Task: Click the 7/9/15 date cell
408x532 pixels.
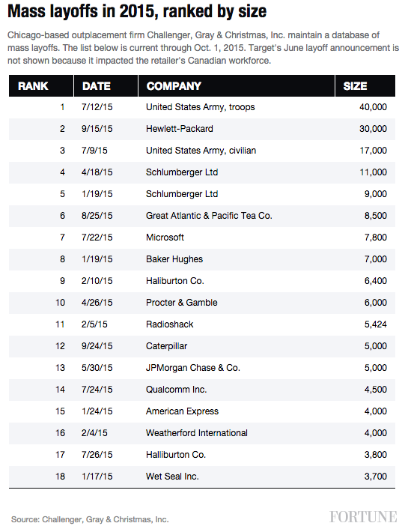Action: [x=94, y=151]
